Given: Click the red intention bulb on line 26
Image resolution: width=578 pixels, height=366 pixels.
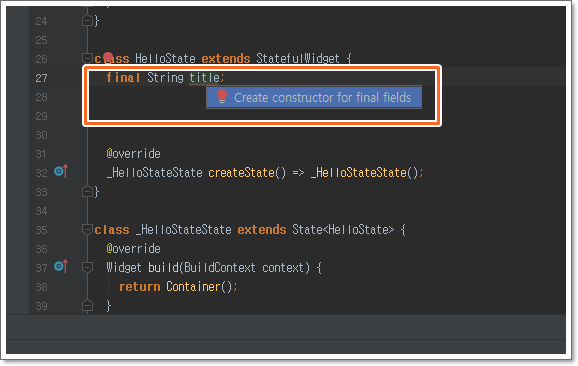Looking at the screenshot, I should point(108,57).
